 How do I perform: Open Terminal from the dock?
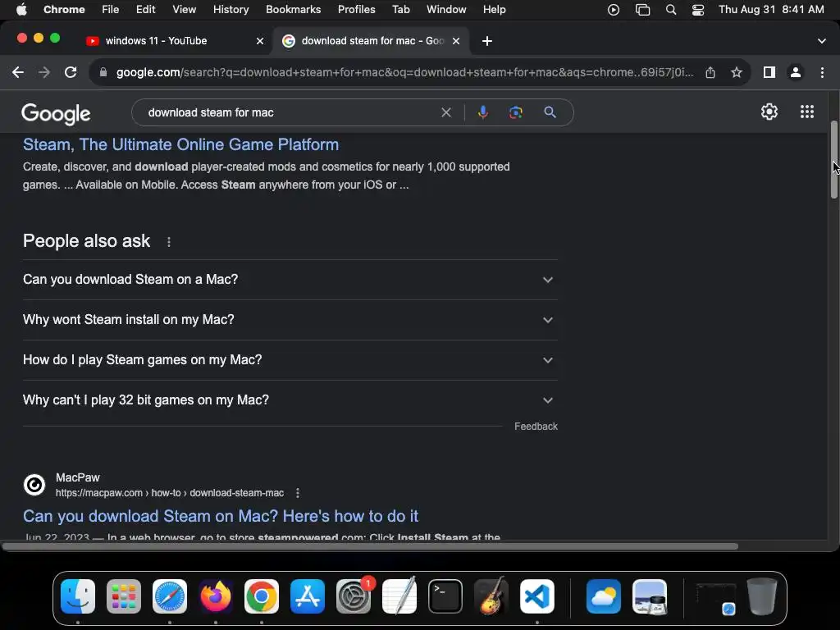click(x=445, y=596)
